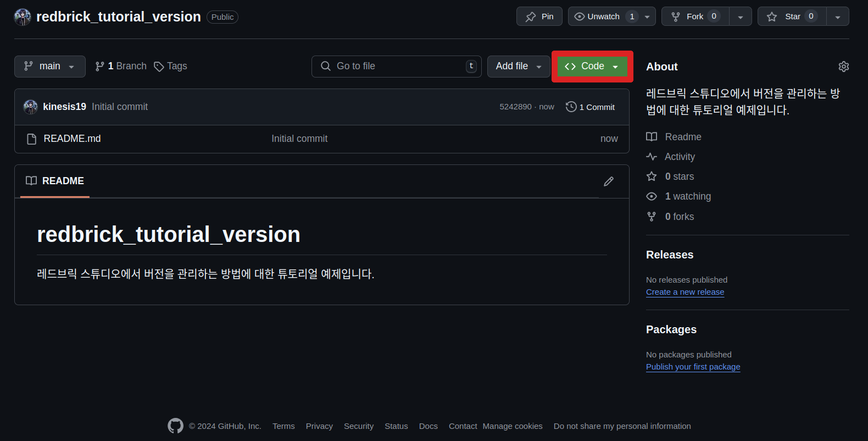The height and width of the screenshot is (441, 868).
Task: Click Publish your first package
Action: click(693, 367)
